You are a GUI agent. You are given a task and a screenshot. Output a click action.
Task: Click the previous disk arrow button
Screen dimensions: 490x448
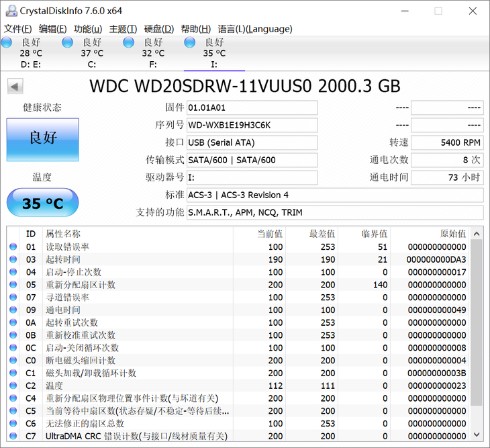click(x=15, y=86)
